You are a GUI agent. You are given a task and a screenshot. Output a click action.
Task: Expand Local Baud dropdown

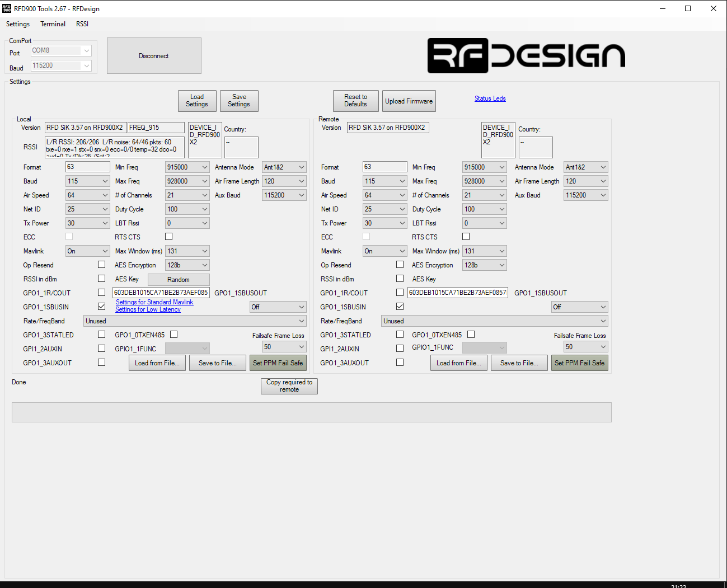point(88,181)
